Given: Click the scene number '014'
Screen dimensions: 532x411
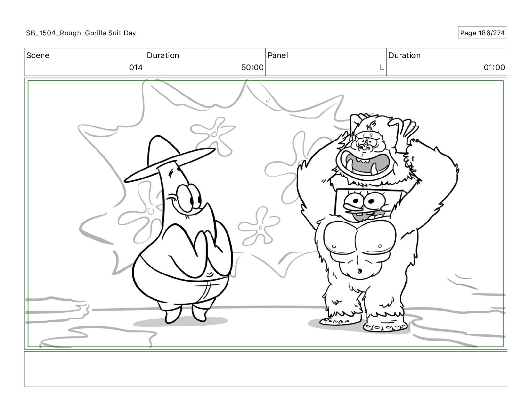Looking at the screenshot, I should click(136, 67).
